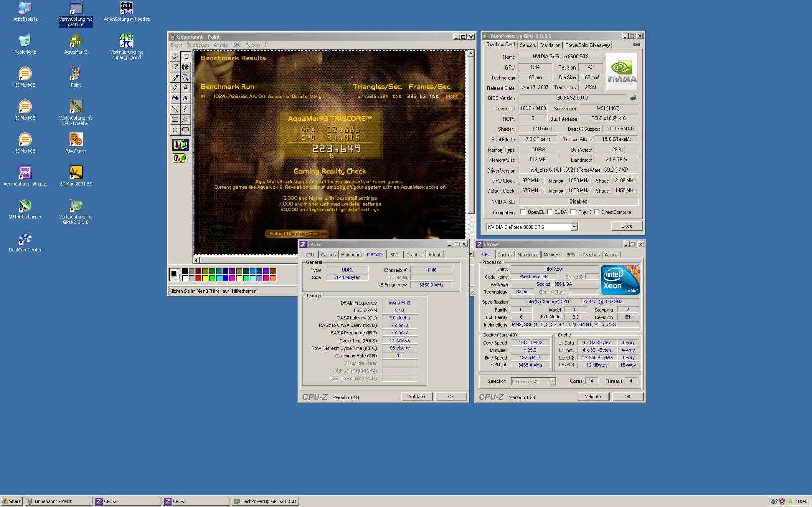The height and width of the screenshot is (507, 812).
Task: Launch the MSI Afterburner desktop shortcut
Action: point(25,209)
